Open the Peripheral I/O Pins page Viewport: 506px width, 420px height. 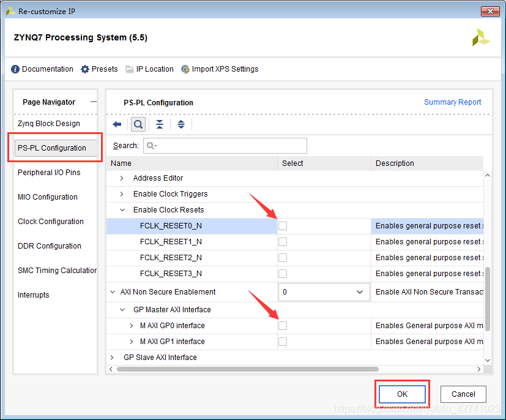(49, 173)
